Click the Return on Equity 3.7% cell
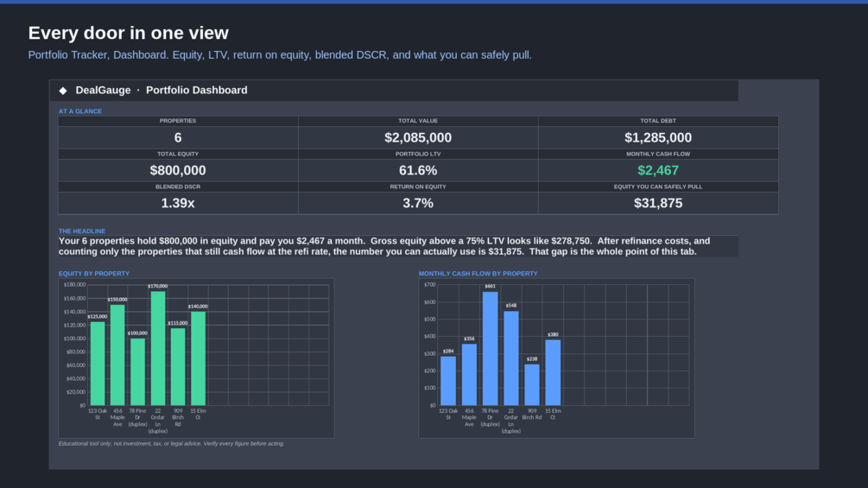The height and width of the screenshot is (488, 868). coord(418,203)
